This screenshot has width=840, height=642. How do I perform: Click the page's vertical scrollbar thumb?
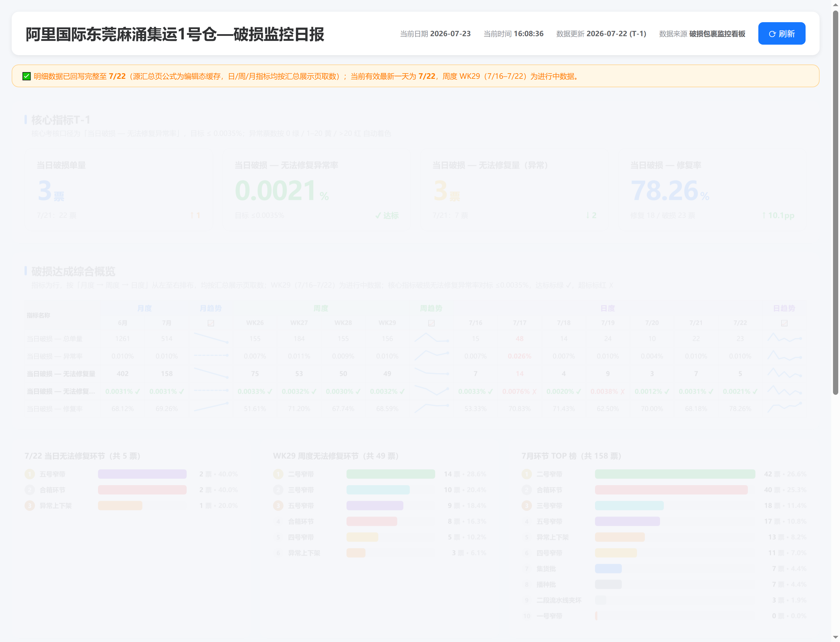coord(835,203)
